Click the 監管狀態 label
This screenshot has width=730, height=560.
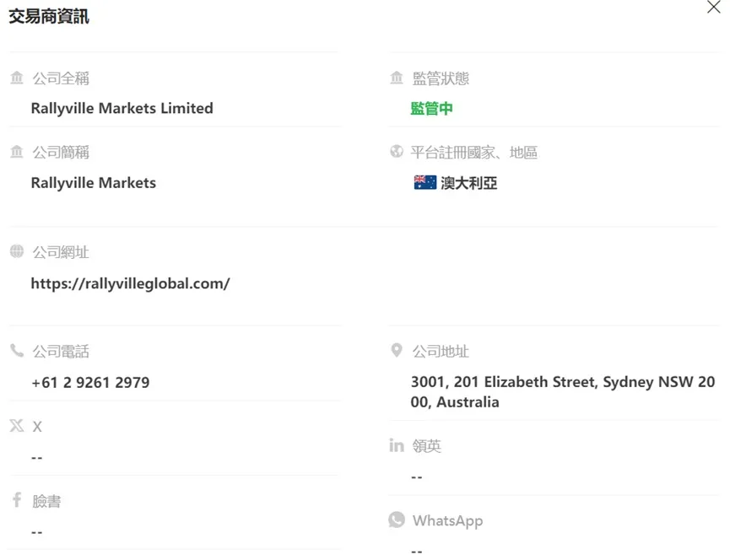click(441, 78)
